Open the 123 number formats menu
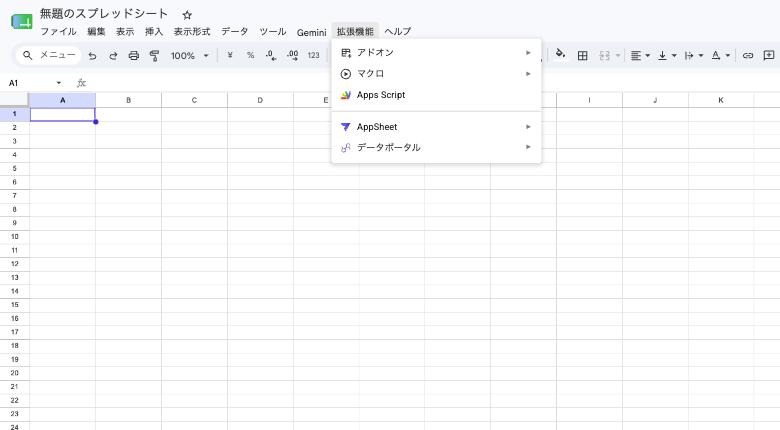Viewport: 780px width, 430px height. click(x=313, y=55)
